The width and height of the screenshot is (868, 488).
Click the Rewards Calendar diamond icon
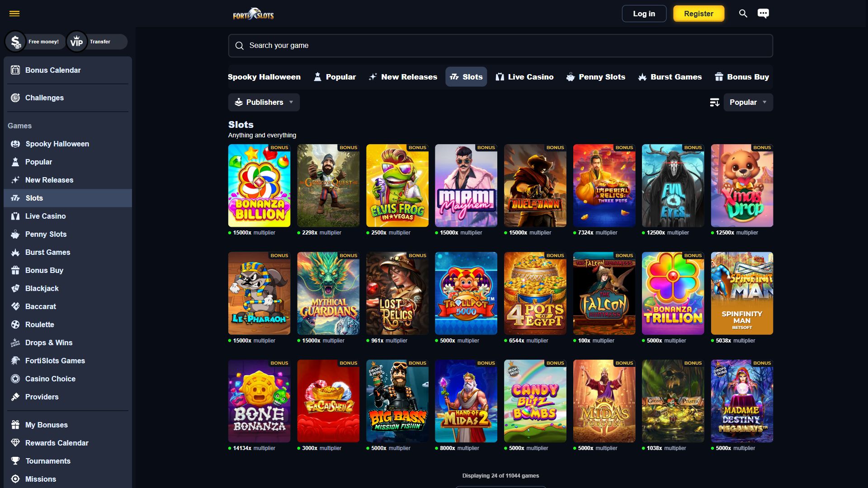tap(15, 443)
